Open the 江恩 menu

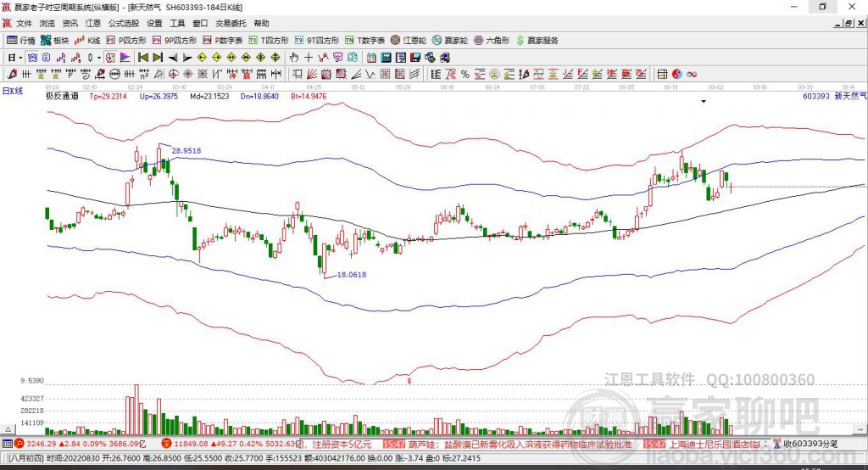(93, 23)
